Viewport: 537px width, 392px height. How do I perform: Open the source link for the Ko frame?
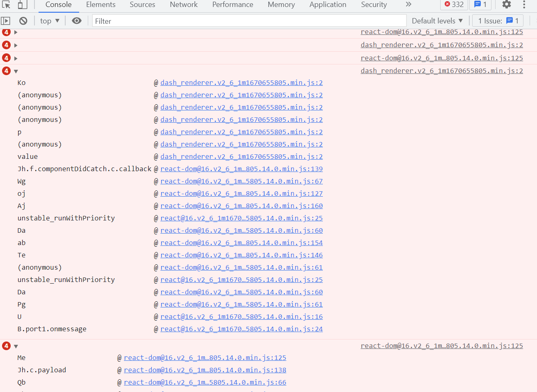[x=242, y=83]
